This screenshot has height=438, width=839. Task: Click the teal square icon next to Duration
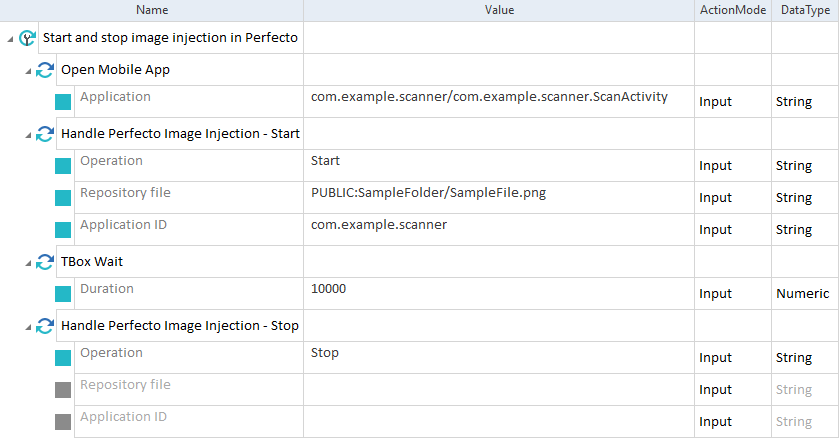(x=63, y=294)
